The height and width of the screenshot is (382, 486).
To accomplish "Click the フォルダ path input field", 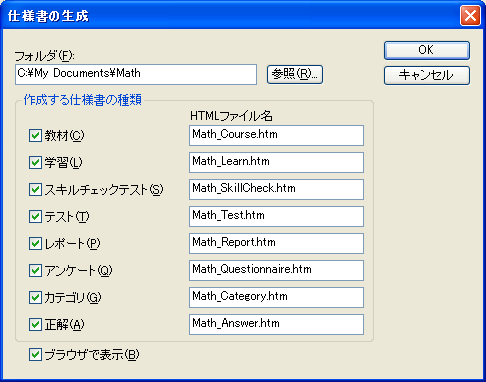I will (x=136, y=74).
